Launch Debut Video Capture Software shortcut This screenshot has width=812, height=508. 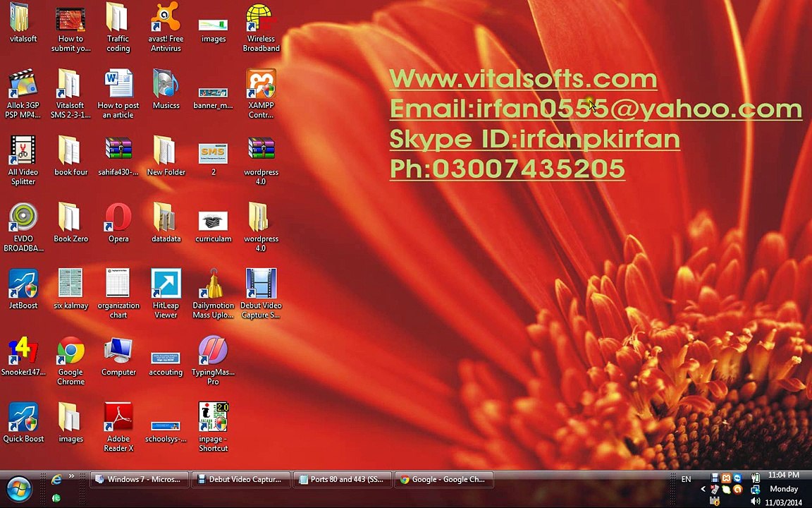click(x=261, y=294)
